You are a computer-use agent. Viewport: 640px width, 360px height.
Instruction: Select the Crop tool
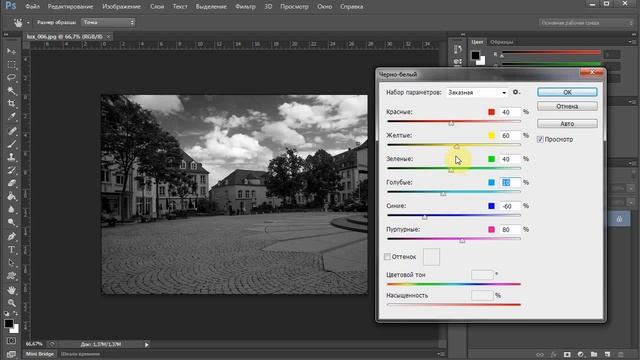[x=11, y=104]
